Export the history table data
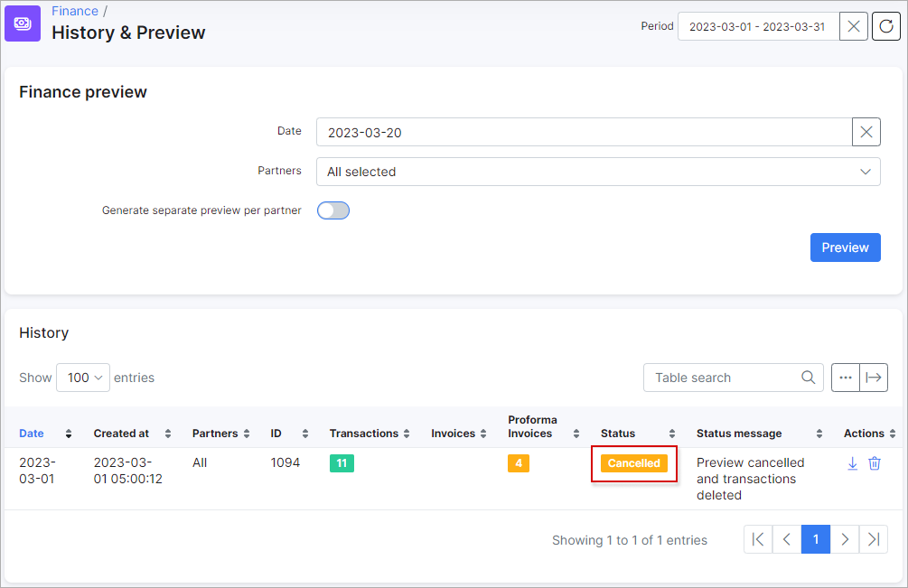 click(873, 377)
